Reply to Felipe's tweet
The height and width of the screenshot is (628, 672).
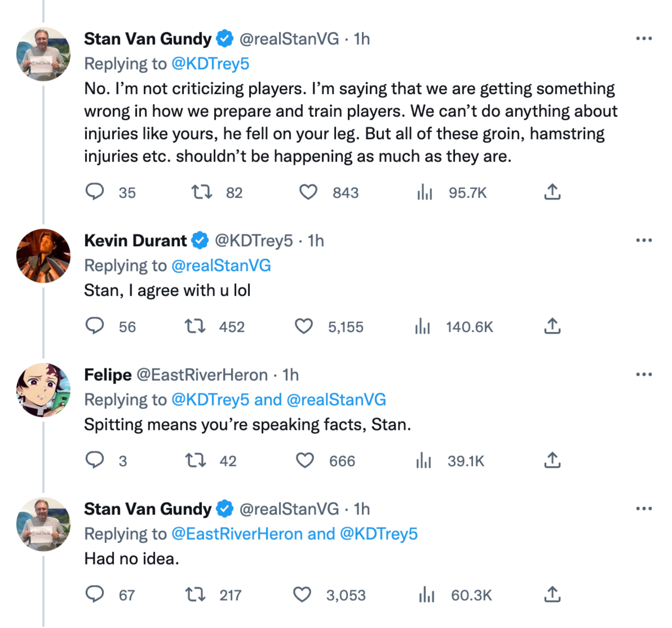point(94,460)
